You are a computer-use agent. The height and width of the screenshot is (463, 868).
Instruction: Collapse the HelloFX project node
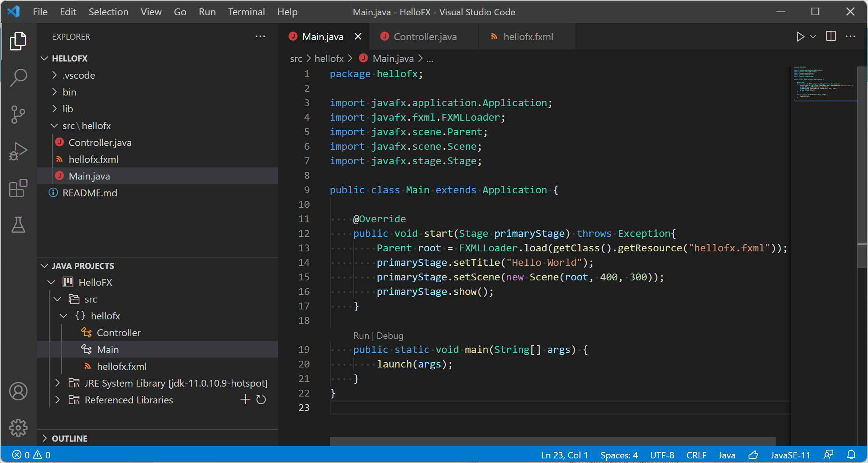coord(52,282)
